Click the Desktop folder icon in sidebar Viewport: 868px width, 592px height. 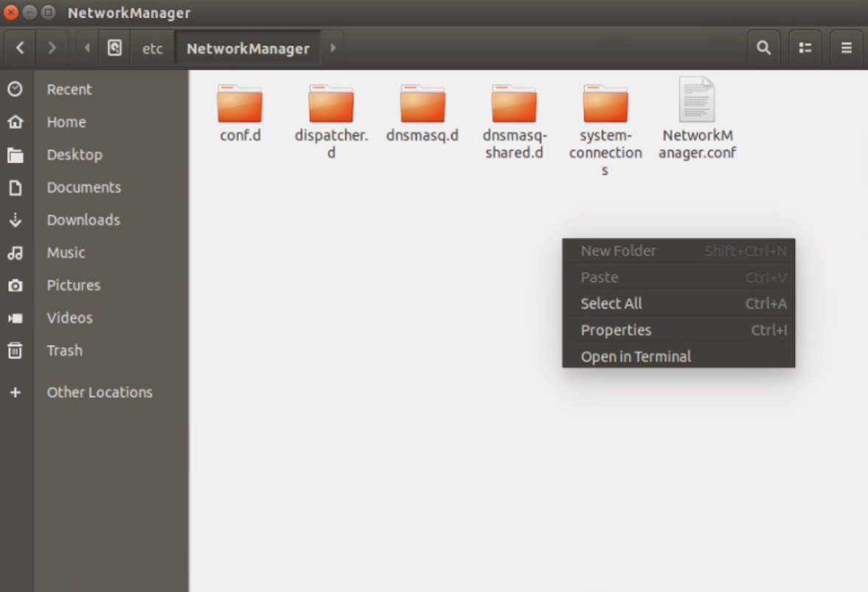[x=15, y=155]
